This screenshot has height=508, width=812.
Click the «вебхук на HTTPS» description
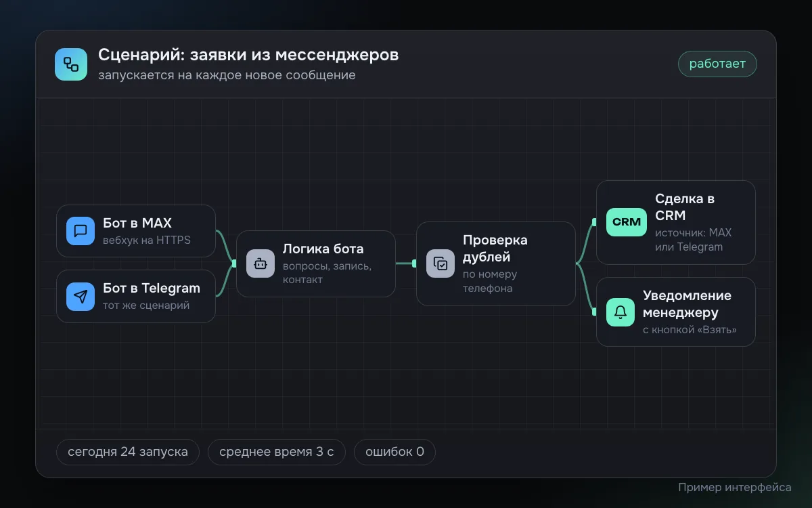(147, 240)
